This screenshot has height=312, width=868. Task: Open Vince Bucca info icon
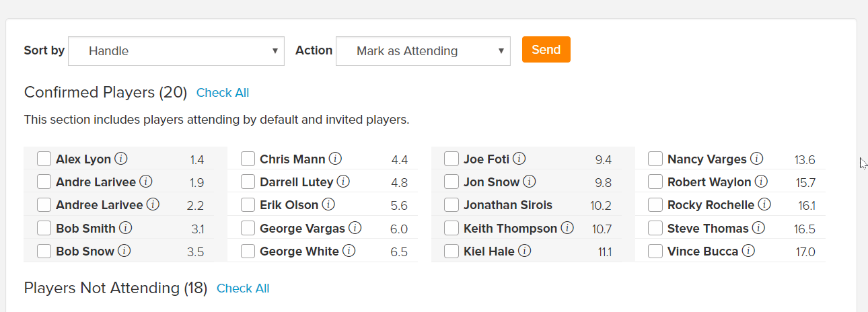pos(748,251)
